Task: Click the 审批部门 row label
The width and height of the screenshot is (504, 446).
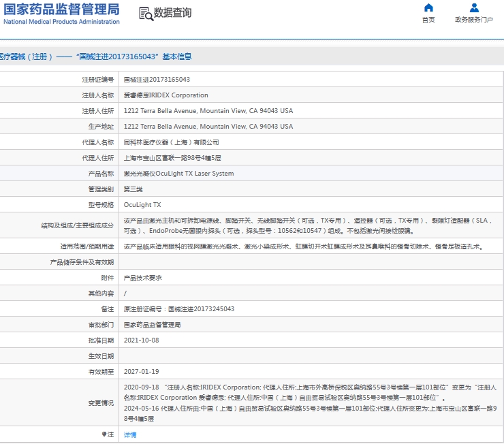Action: pyautogui.click(x=101, y=325)
